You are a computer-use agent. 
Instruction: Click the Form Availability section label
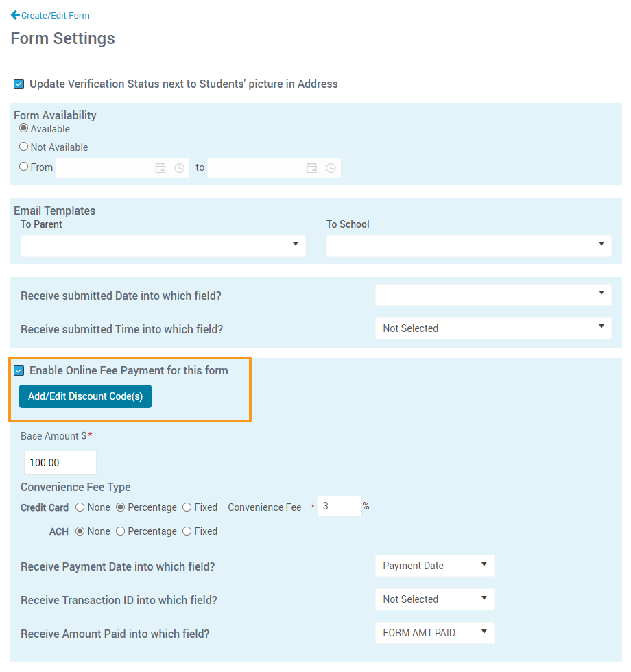pos(55,116)
